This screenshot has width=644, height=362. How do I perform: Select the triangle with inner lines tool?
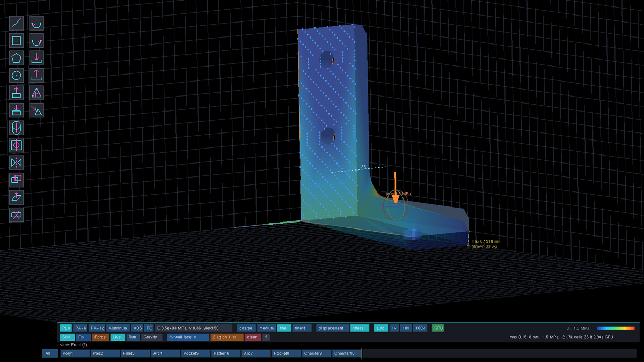tap(36, 93)
